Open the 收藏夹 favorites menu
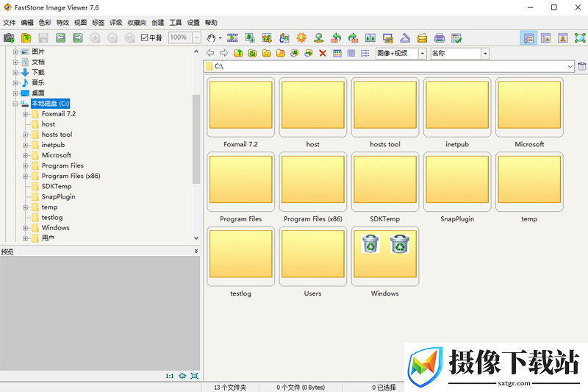The height and width of the screenshot is (392, 588). click(137, 23)
